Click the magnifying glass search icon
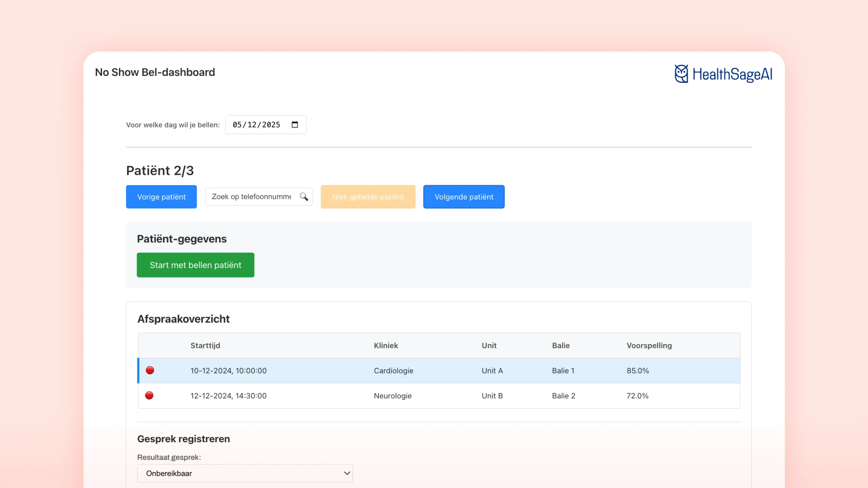This screenshot has width=868, height=488. (x=304, y=197)
